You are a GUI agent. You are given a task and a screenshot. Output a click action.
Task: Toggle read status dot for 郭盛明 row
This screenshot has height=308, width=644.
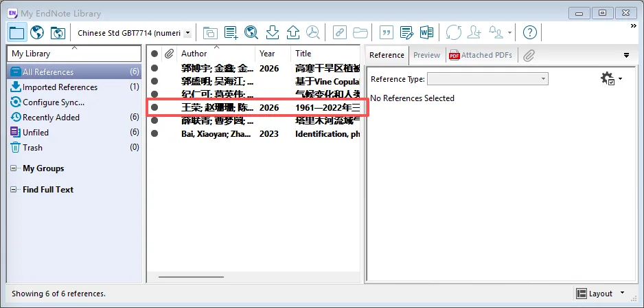154,81
